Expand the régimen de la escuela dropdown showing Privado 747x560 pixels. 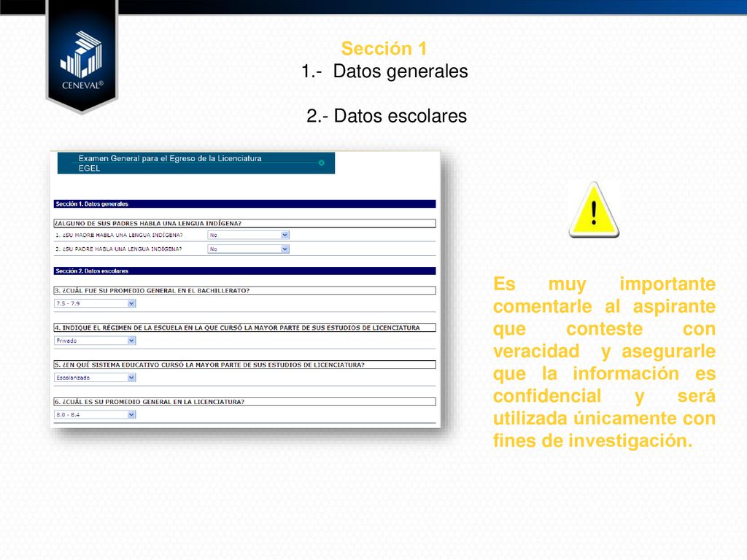(95, 341)
